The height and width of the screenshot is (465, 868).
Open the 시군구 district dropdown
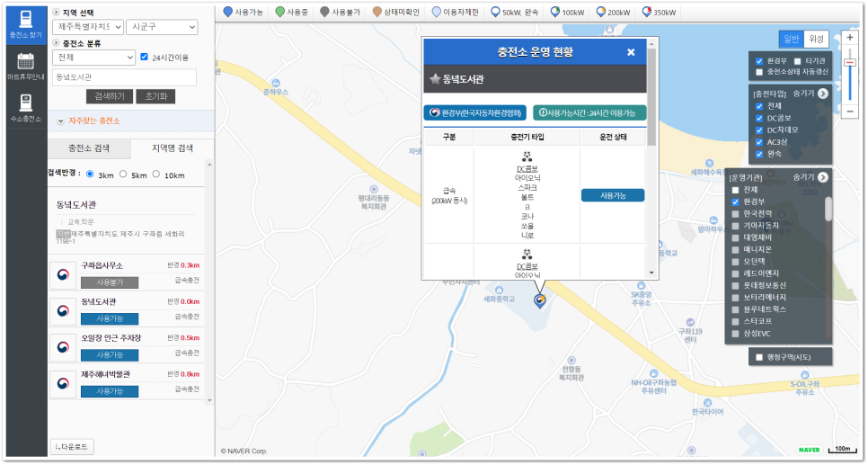(x=161, y=27)
